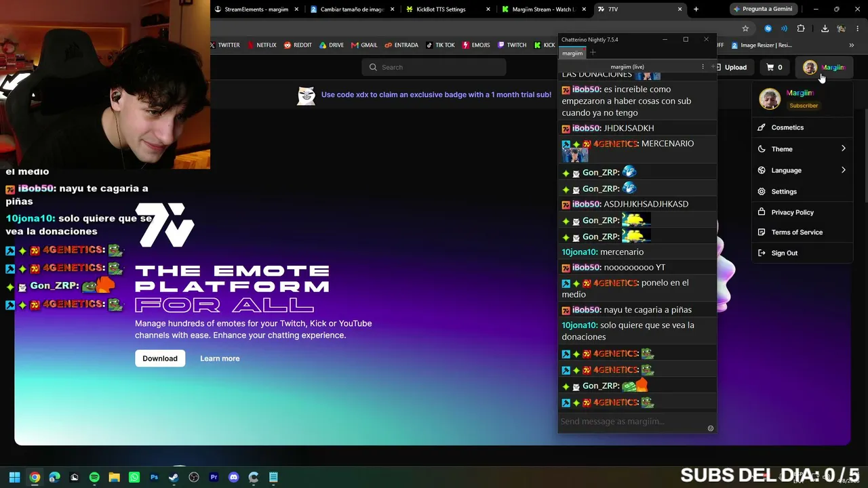The height and width of the screenshot is (488, 868).
Task: Click the 10jona10 mercenario chat message
Action: (x=637, y=252)
